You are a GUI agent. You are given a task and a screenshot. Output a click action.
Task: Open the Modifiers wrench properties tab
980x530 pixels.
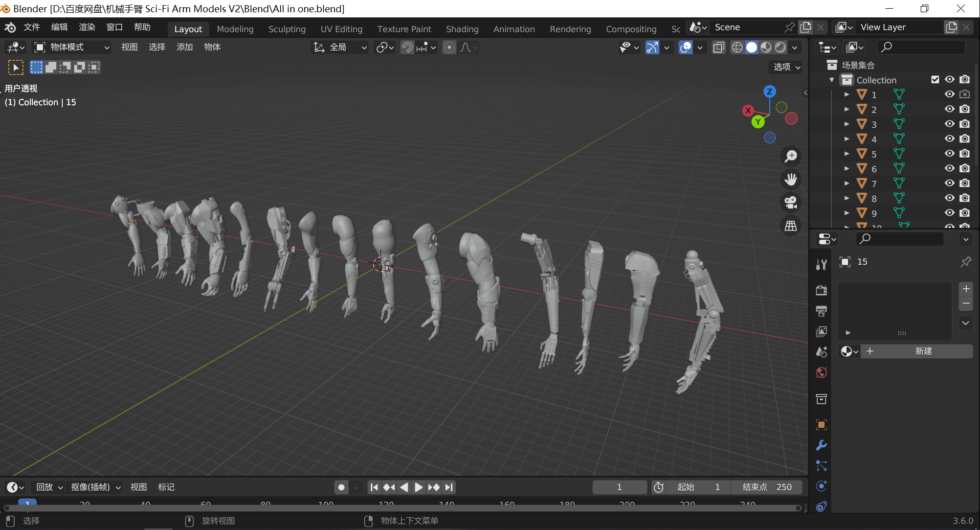(821, 445)
